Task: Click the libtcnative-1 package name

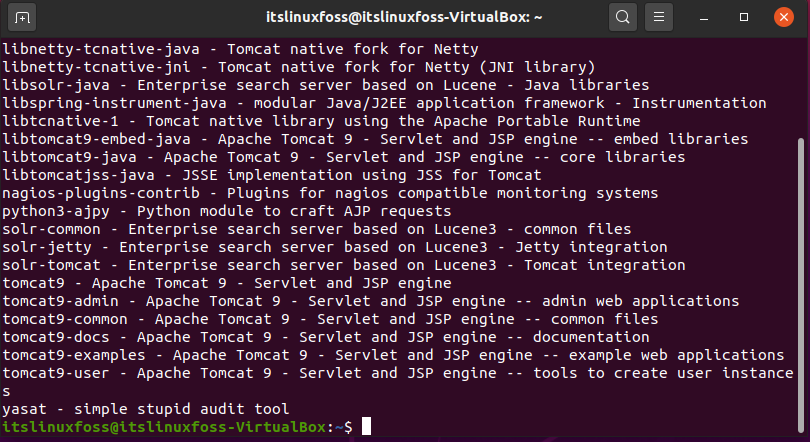Action: click(x=60, y=121)
